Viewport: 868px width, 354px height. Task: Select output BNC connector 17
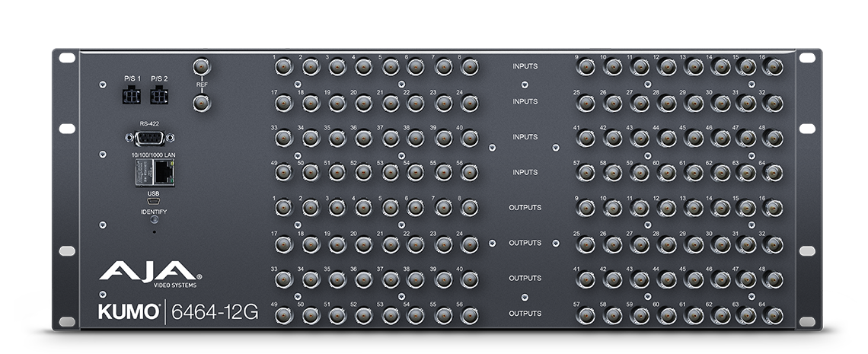tap(283, 244)
